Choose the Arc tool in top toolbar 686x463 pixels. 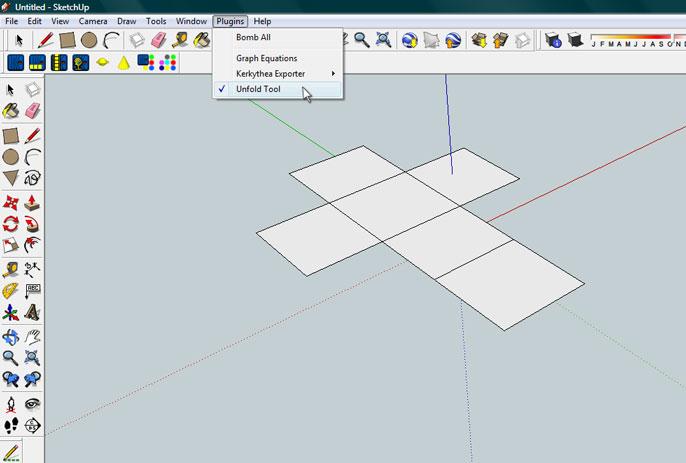click(110, 40)
